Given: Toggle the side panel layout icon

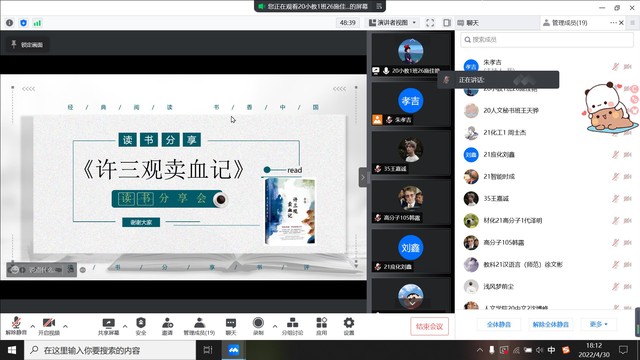Looking at the screenshot, I should 447,23.
